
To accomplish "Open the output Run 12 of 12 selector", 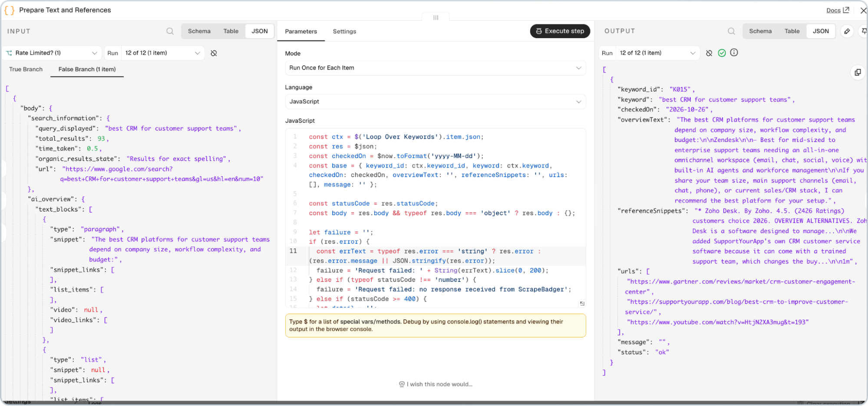I will tap(657, 53).
